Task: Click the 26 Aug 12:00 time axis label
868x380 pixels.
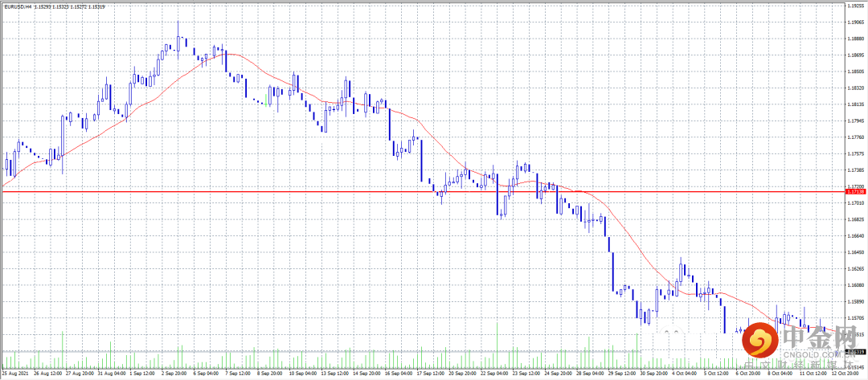Action: tap(47, 374)
